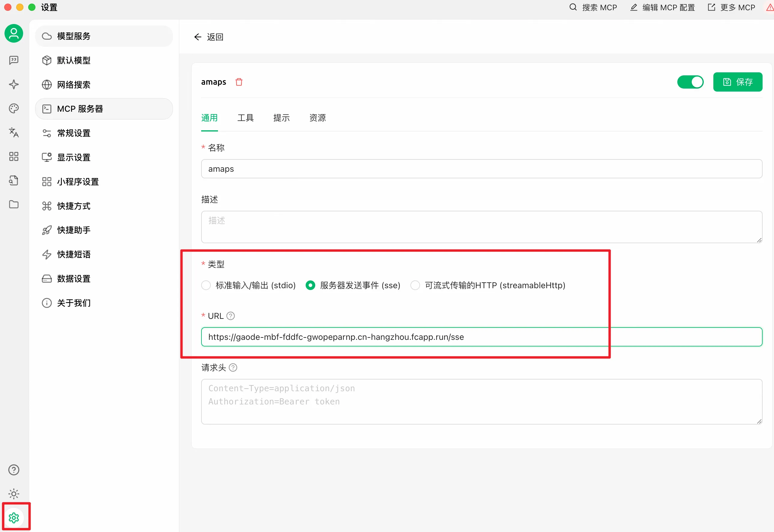This screenshot has width=774, height=532.
Task: Open MCP 服务器 settings section
Action: point(80,109)
